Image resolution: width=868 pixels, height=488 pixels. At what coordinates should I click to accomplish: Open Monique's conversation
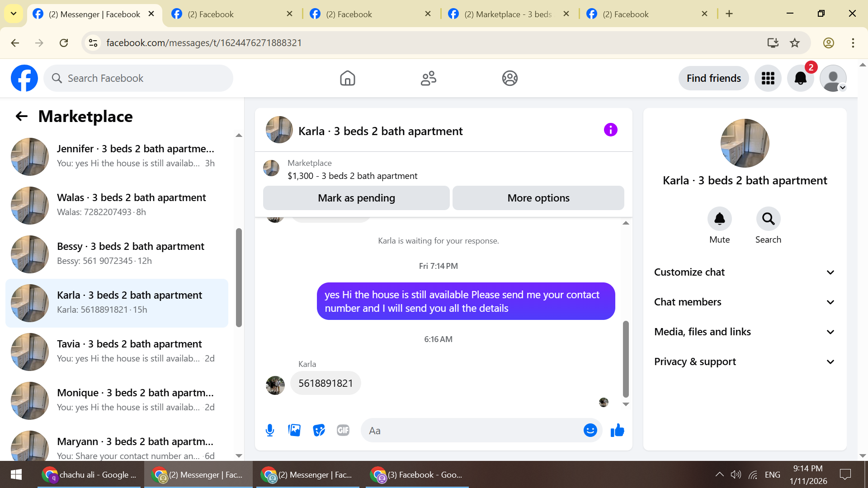click(117, 400)
